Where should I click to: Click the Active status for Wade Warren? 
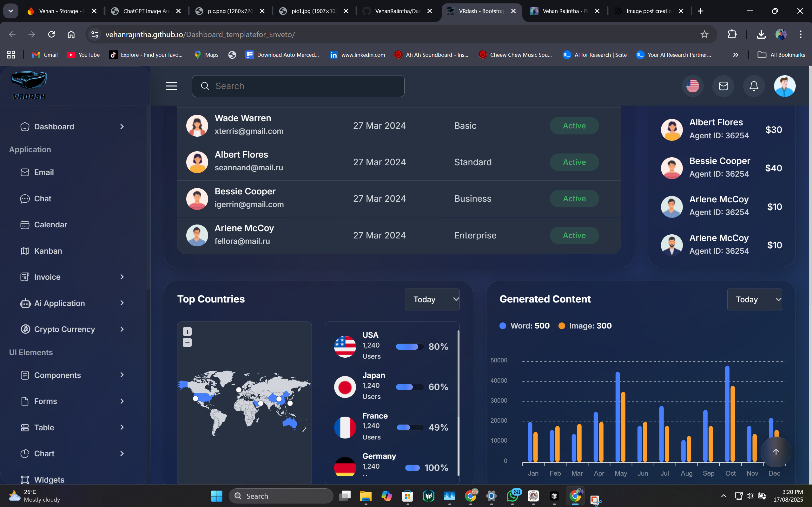click(574, 126)
